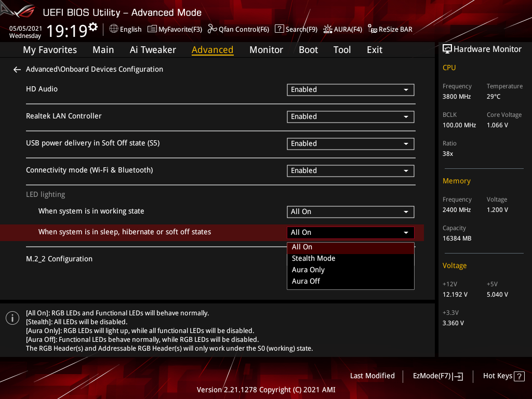Click the ReSize BAR icon
Screen dimensions: 532x399
[372, 29]
